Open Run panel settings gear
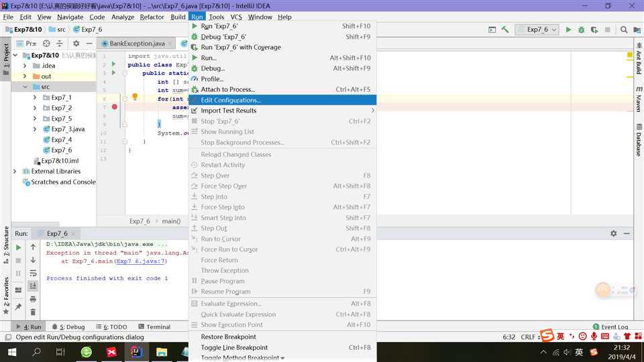The height and width of the screenshot is (362, 644). [x=614, y=233]
